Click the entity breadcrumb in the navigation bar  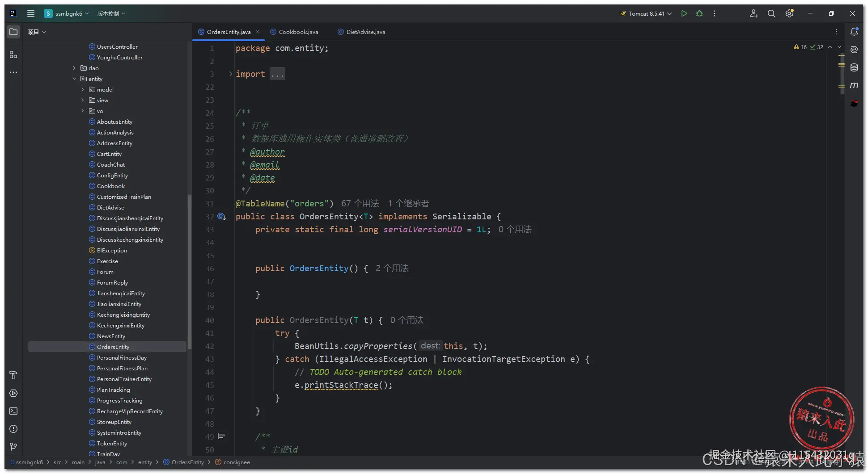[145, 462]
